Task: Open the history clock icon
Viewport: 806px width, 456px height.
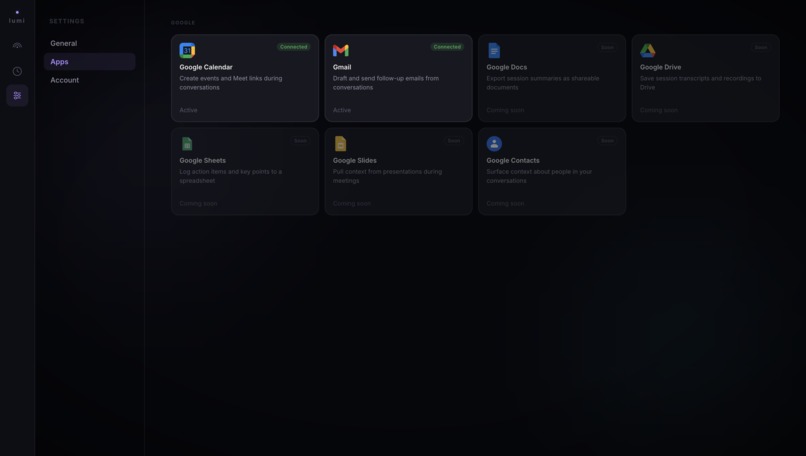Action: point(17,71)
